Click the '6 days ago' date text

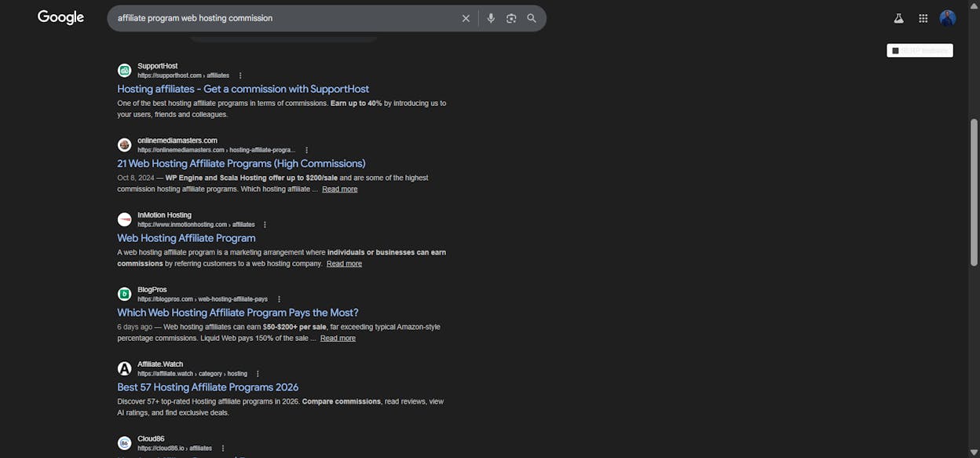(x=135, y=328)
